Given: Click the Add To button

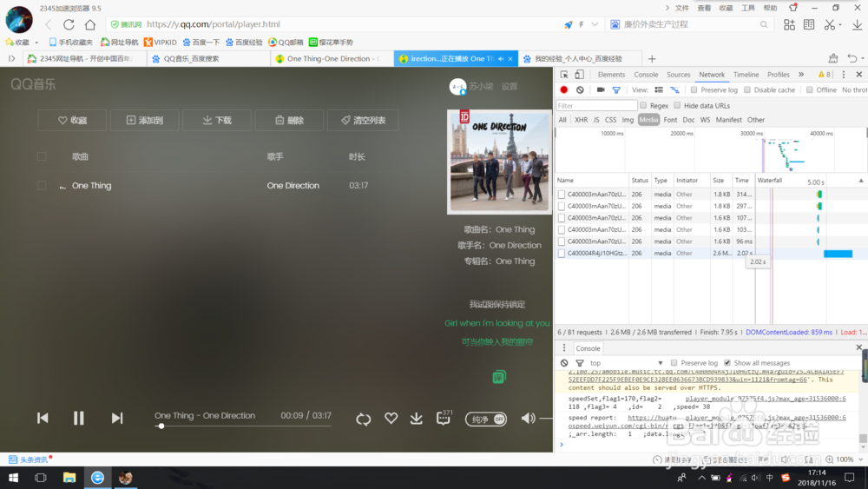Looking at the screenshot, I should (144, 120).
